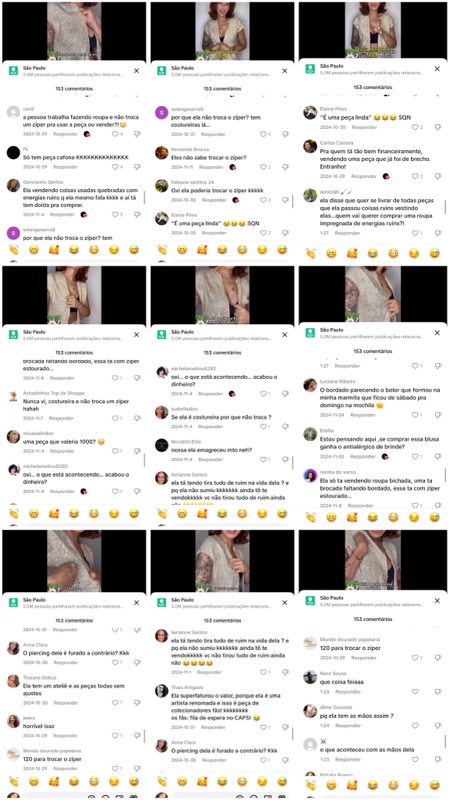This screenshot has height=800, width=450.
Task: Like Carlos Carrara's comment about brechó
Action: pyautogui.click(x=416, y=176)
